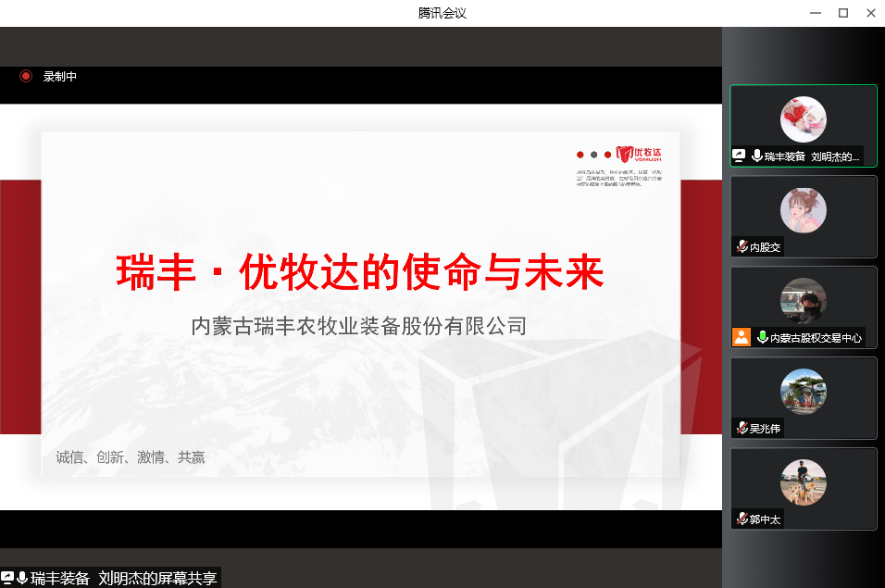Select the 郭中太 name label
Image resolution: width=885 pixels, height=588 pixels.
[x=765, y=519]
